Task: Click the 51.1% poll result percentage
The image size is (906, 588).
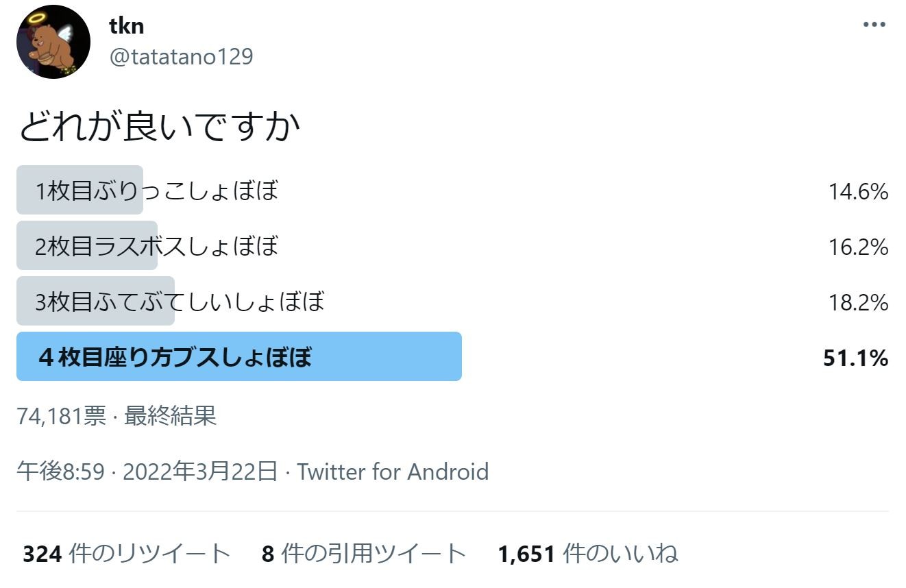Action: (x=855, y=358)
